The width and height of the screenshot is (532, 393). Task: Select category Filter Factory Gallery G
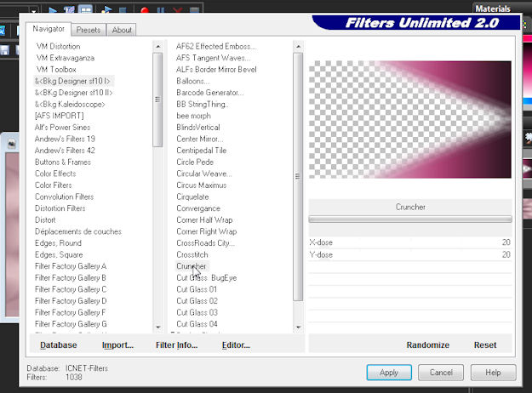click(x=71, y=324)
